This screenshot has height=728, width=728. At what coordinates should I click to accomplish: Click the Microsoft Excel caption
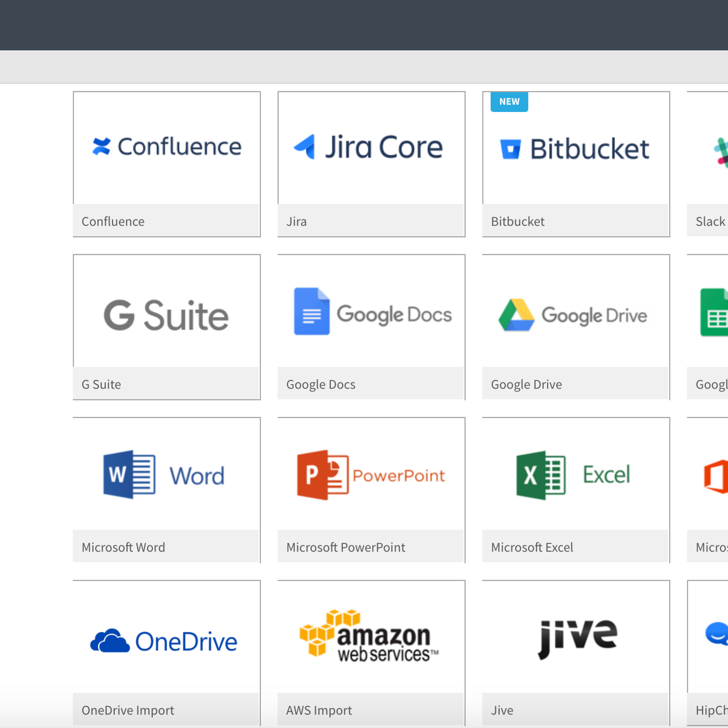pos(532,547)
